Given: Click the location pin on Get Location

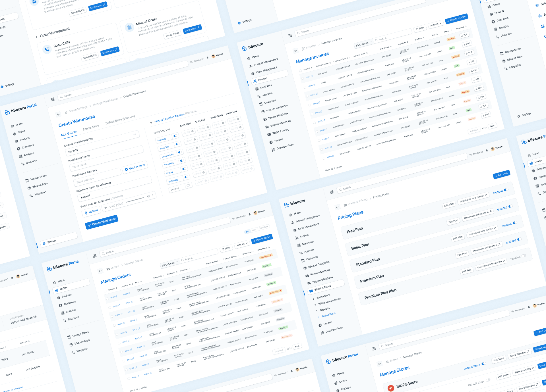Looking at the screenshot, I should (126, 169).
